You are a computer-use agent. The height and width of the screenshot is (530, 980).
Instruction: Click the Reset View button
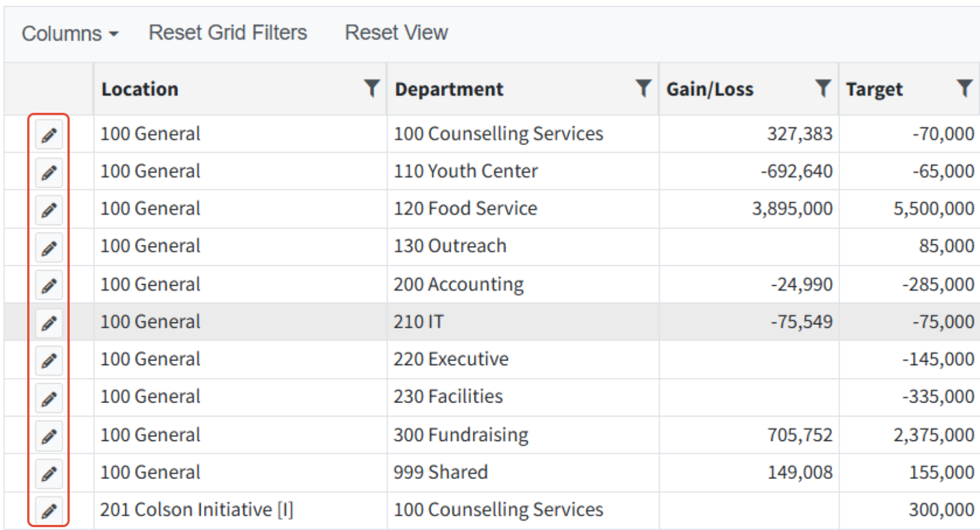point(396,33)
